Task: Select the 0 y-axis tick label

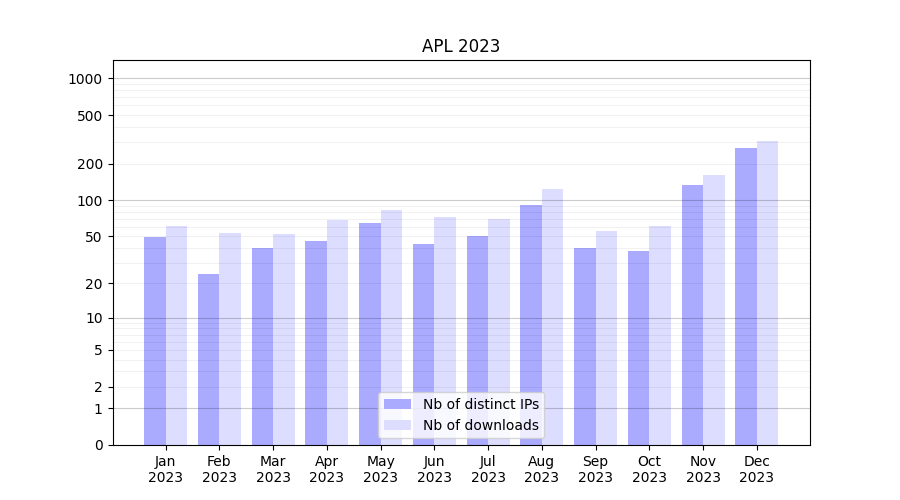Action: point(98,445)
